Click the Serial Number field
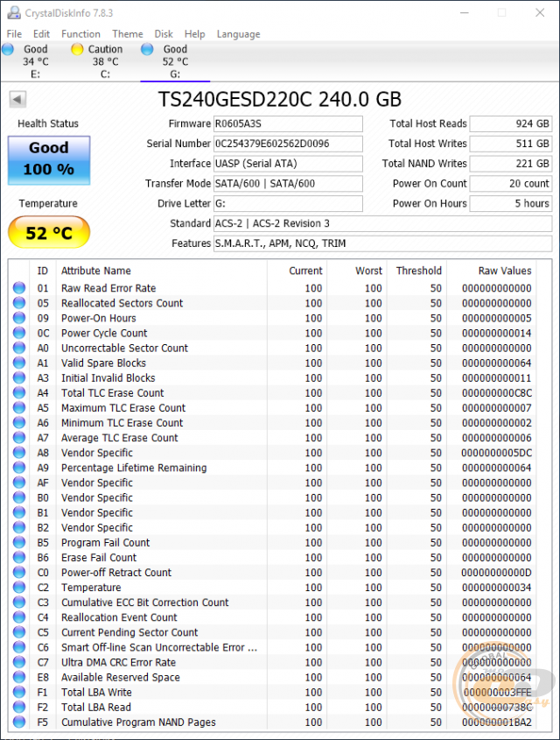The height and width of the screenshot is (740, 560). [288, 144]
